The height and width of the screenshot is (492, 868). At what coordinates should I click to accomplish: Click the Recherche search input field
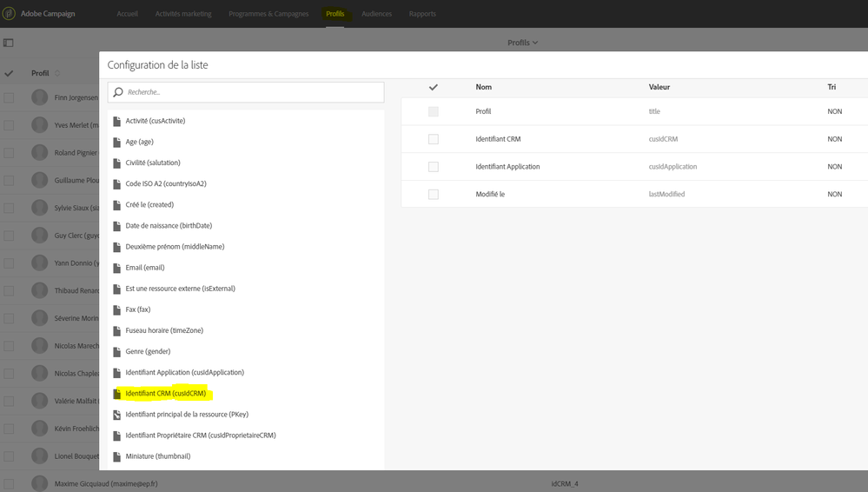pyautogui.click(x=252, y=92)
